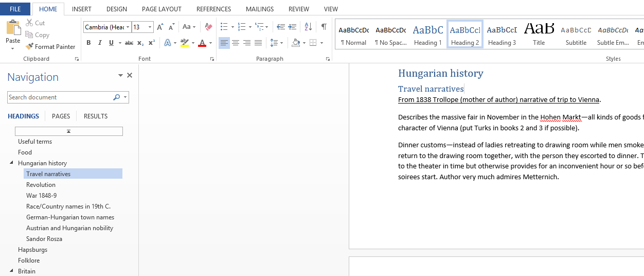Viewport: 644px width, 276px height.
Task: Center align the paragraph
Action: (236, 43)
